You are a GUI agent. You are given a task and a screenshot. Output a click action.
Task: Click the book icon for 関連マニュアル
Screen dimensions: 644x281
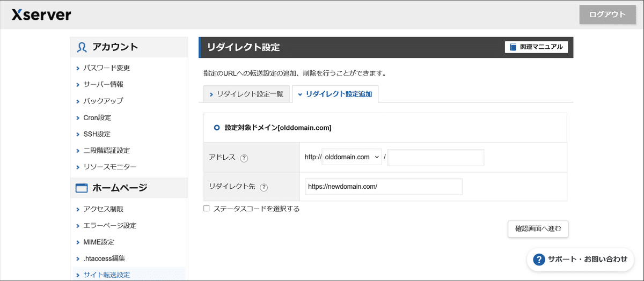[x=513, y=47]
